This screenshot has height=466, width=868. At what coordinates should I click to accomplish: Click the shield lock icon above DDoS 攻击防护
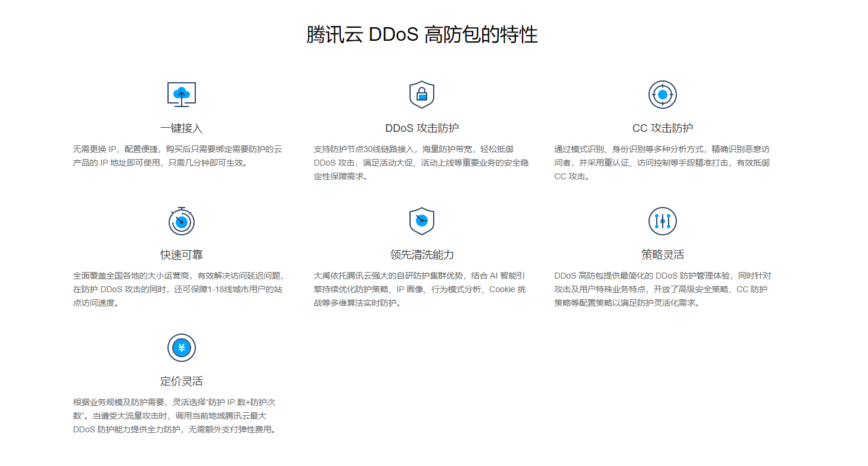coord(422,95)
